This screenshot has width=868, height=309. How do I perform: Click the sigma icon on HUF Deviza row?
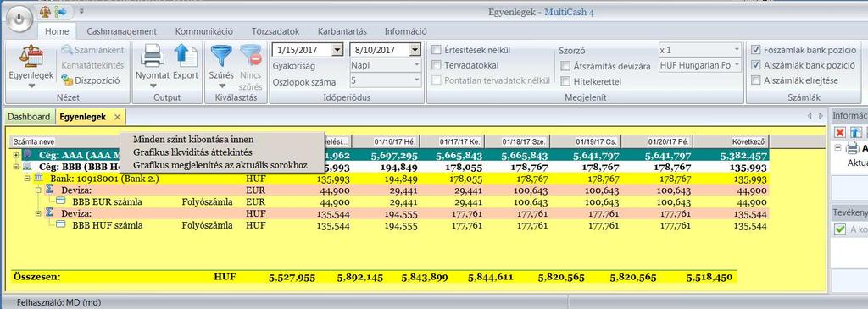click(x=49, y=212)
